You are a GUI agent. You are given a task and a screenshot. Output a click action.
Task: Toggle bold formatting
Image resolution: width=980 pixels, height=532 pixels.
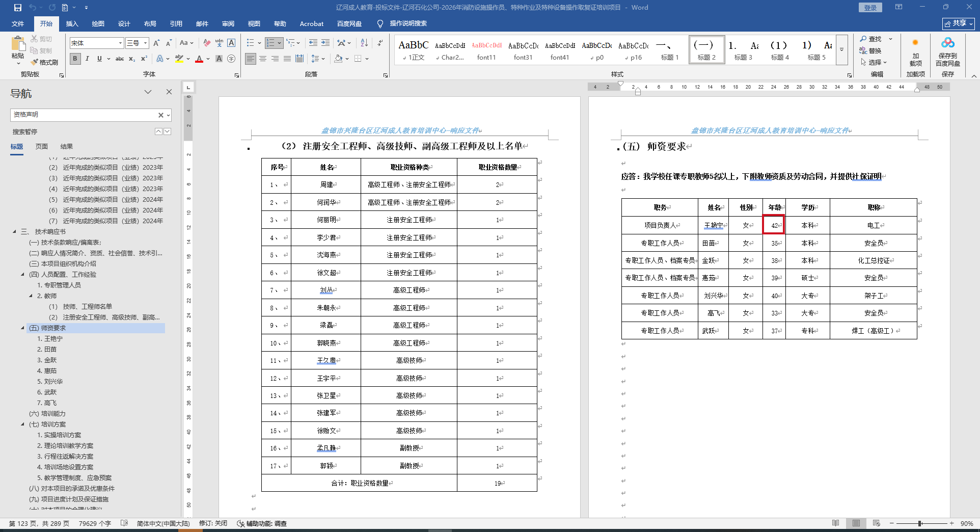(x=75, y=59)
